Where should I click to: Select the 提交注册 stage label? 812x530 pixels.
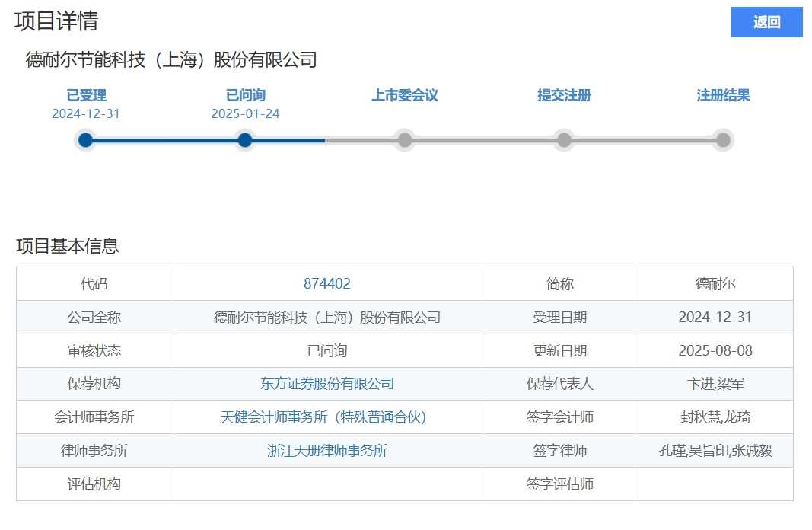pyautogui.click(x=564, y=96)
